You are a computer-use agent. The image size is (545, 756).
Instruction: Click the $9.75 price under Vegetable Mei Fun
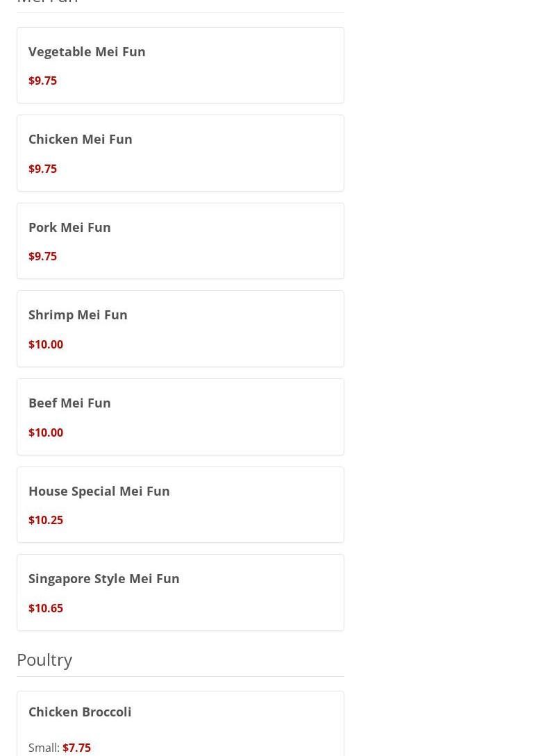click(42, 81)
